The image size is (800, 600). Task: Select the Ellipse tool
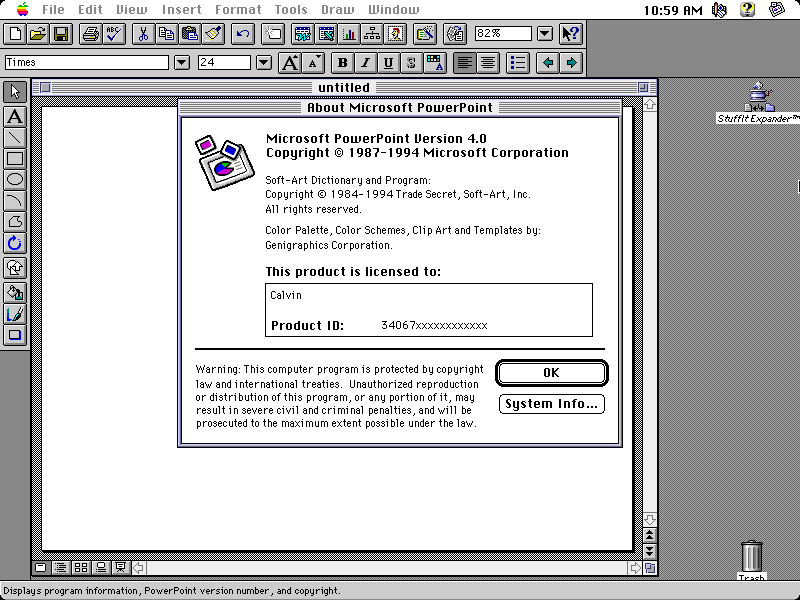15,180
